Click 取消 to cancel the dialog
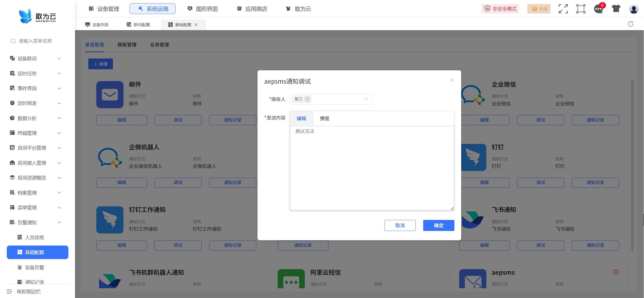The height and width of the screenshot is (298, 644). pyautogui.click(x=400, y=225)
